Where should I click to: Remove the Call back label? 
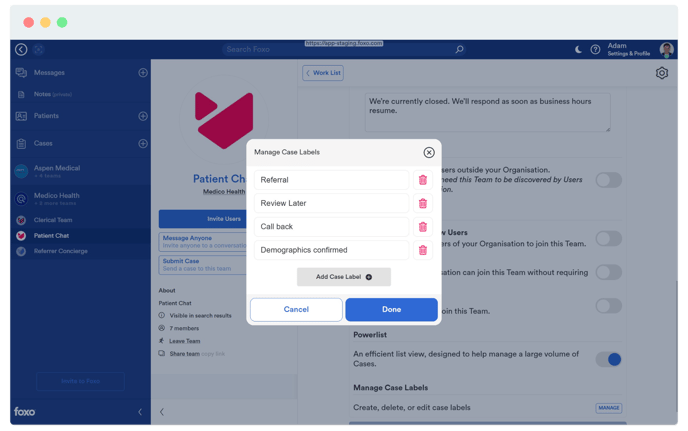tap(423, 227)
